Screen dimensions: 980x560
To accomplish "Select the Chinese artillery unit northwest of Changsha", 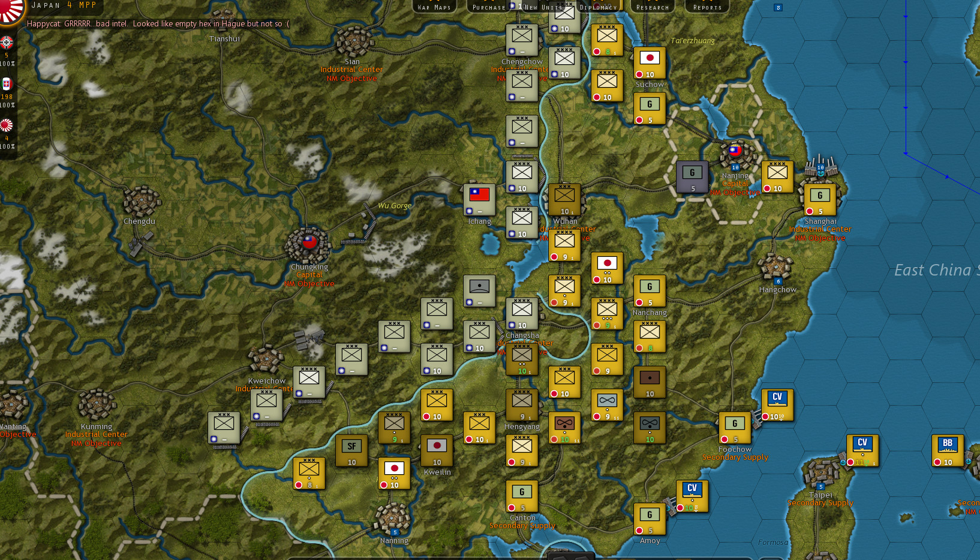I will point(479,291).
